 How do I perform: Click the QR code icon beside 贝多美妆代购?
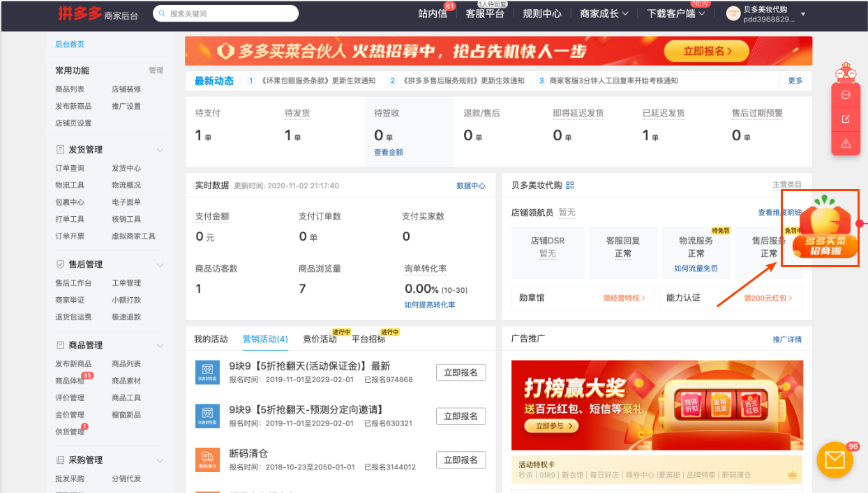click(570, 185)
